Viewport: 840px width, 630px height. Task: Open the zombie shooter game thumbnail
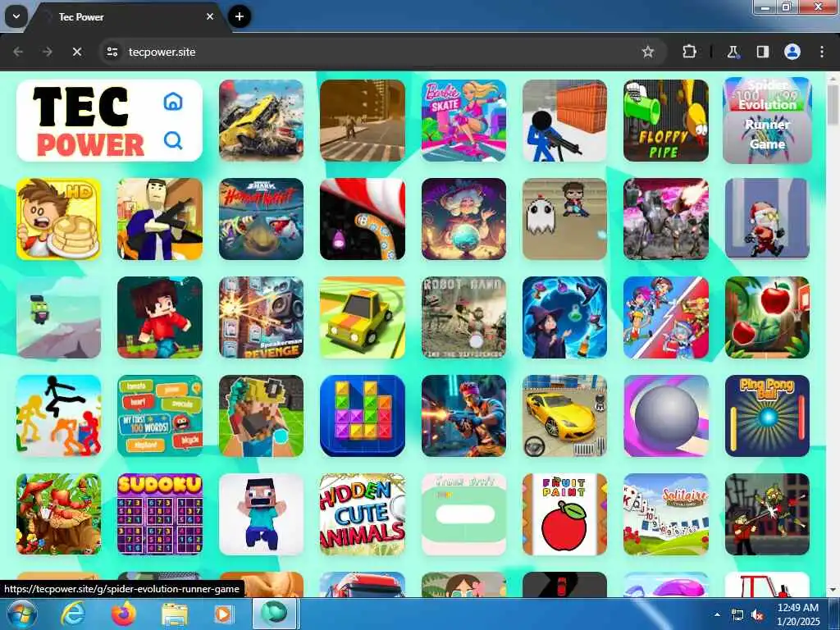767,514
